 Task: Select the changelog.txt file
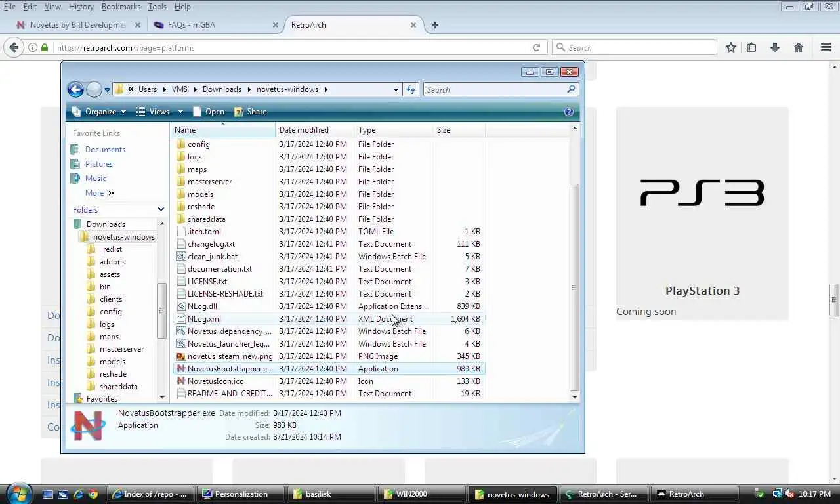pos(211,244)
